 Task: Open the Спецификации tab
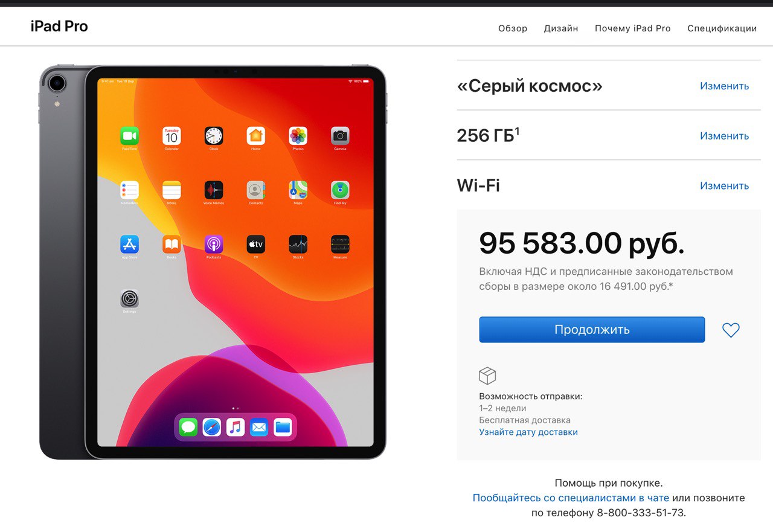coord(722,28)
